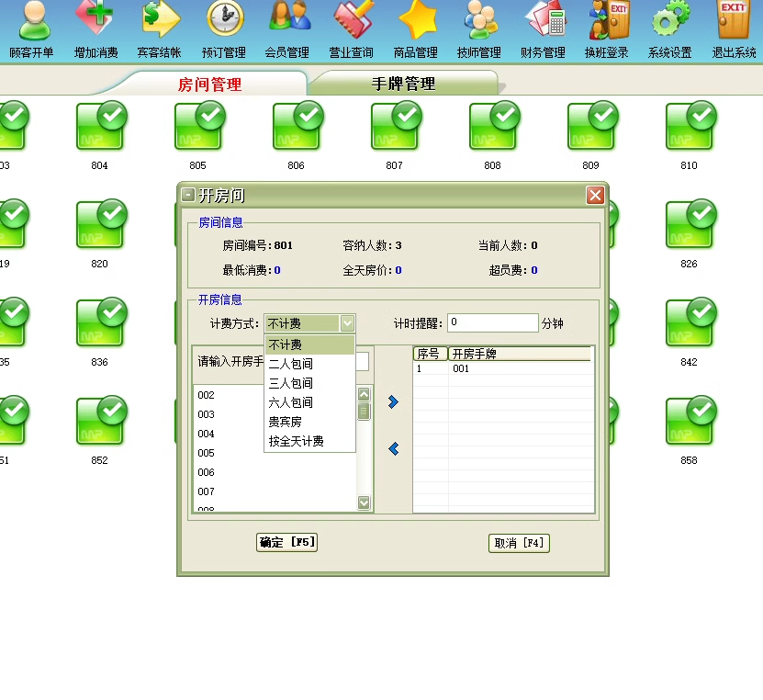
Task: Click the 开房手牌 column header
Action: (519, 354)
